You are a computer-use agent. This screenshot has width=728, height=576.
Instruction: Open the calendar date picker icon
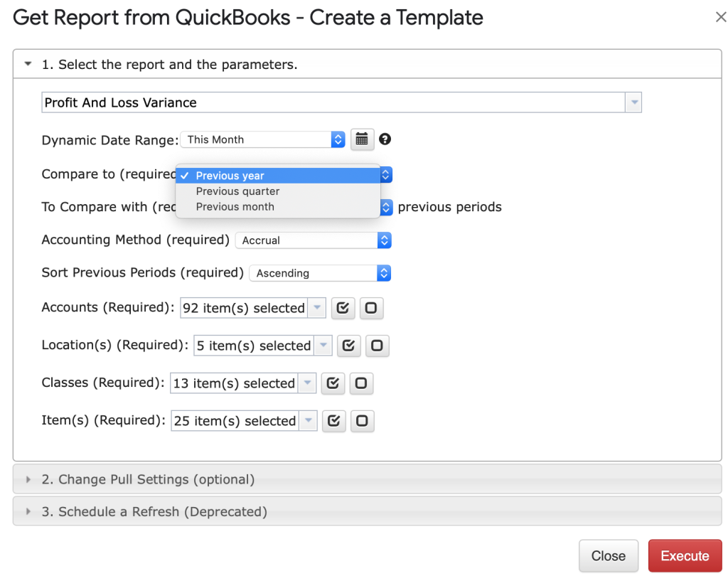point(362,139)
